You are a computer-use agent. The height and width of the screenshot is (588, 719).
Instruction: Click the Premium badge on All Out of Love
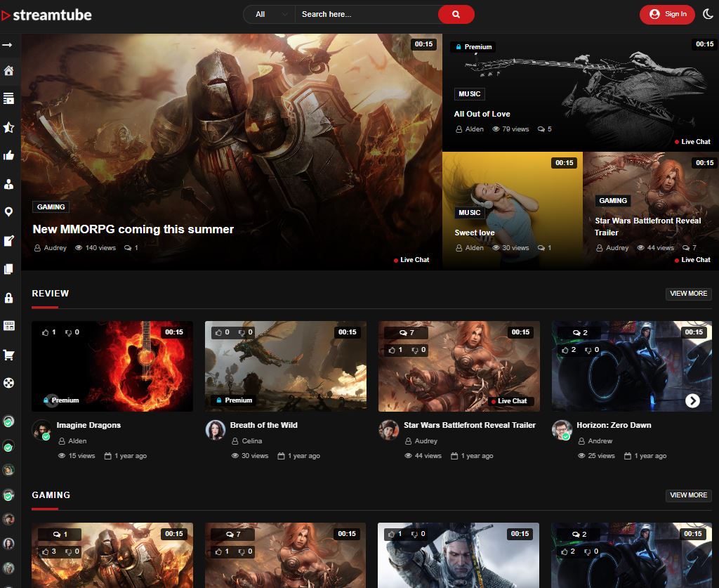pyautogui.click(x=474, y=47)
